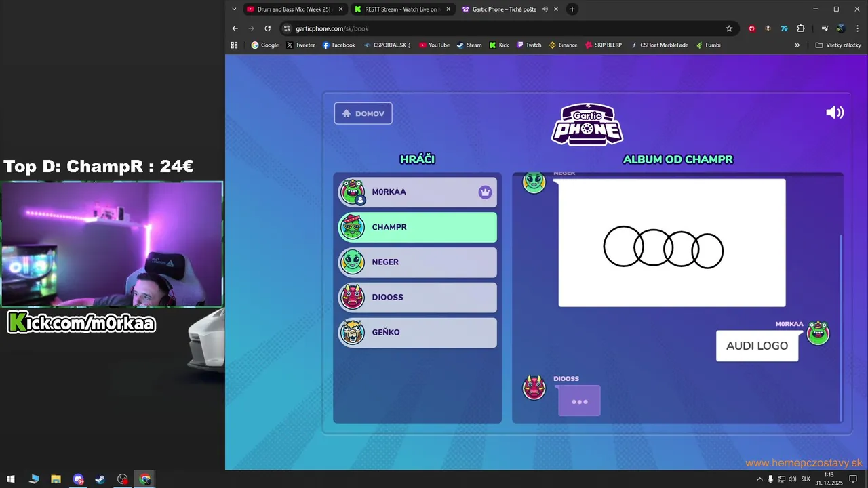Select player GEŇKO in the list
868x488 pixels.
418,333
